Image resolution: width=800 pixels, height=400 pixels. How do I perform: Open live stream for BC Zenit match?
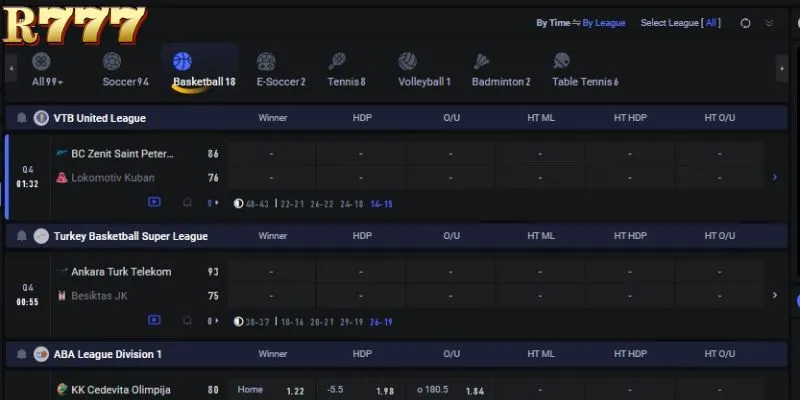pos(154,202)
